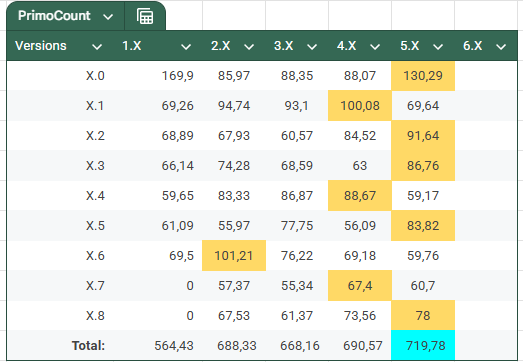Select the highlighted cell 67,4
The width and height of the screenshot is (523, 362).
360,286
